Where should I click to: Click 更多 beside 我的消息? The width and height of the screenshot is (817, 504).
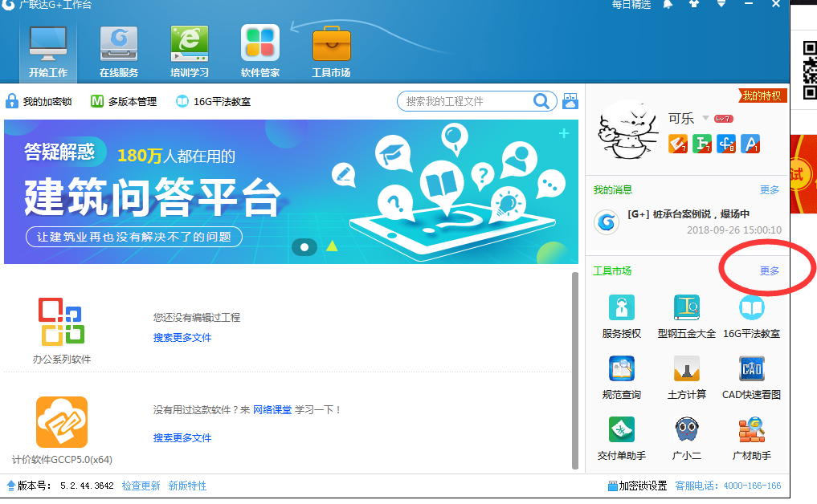[x=770, y=190]
